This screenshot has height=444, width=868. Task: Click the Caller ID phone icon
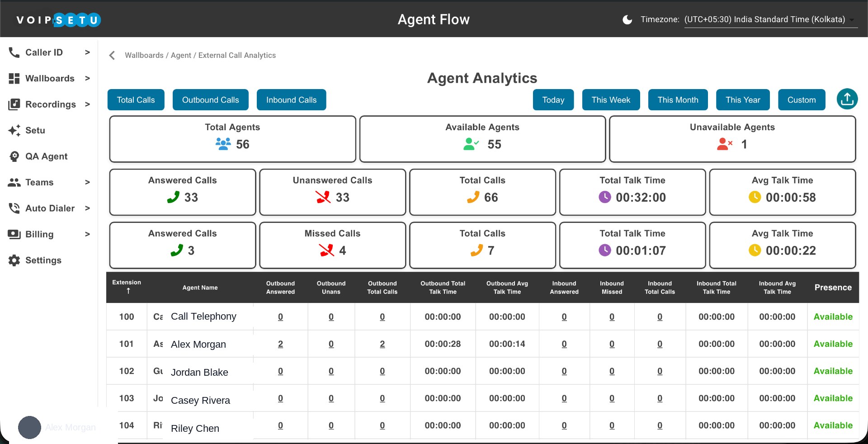[x=14, y=52]
